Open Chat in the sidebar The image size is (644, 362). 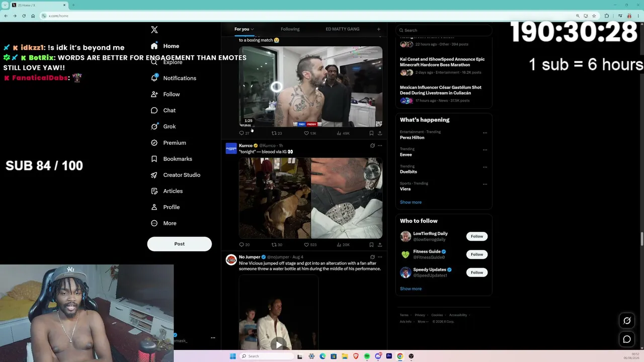pos(164,110)
